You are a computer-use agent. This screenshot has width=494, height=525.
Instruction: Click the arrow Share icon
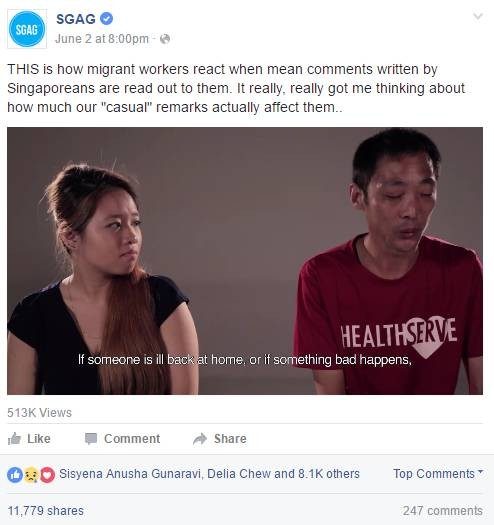tap(200, 439)
